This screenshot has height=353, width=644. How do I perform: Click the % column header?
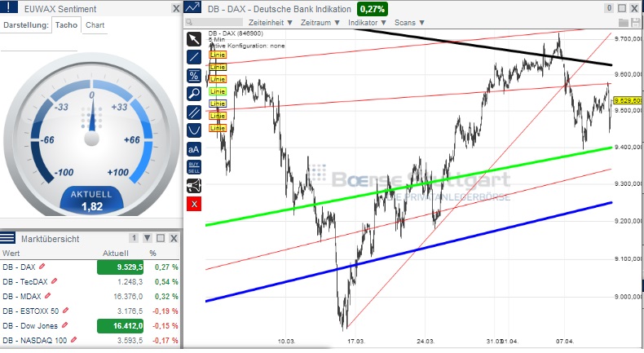pos(152,254)
